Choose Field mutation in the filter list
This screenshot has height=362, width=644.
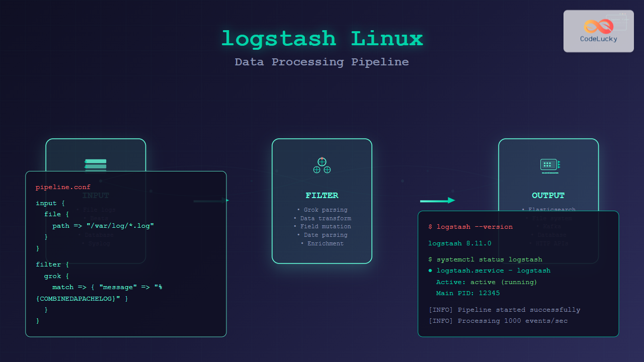coord(322,226)
